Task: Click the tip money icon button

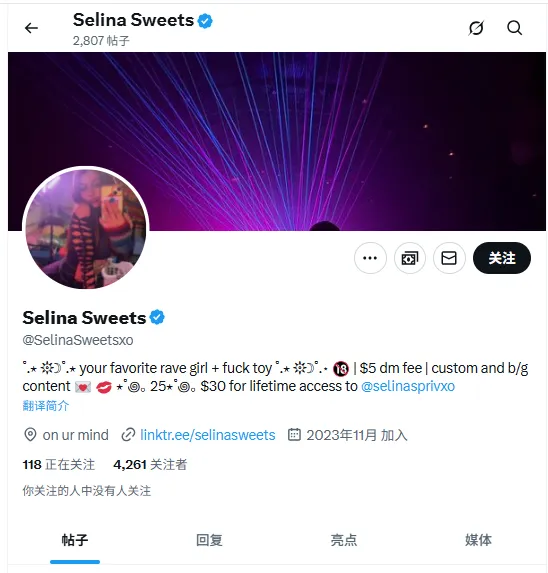Action: tap(410, 258)
